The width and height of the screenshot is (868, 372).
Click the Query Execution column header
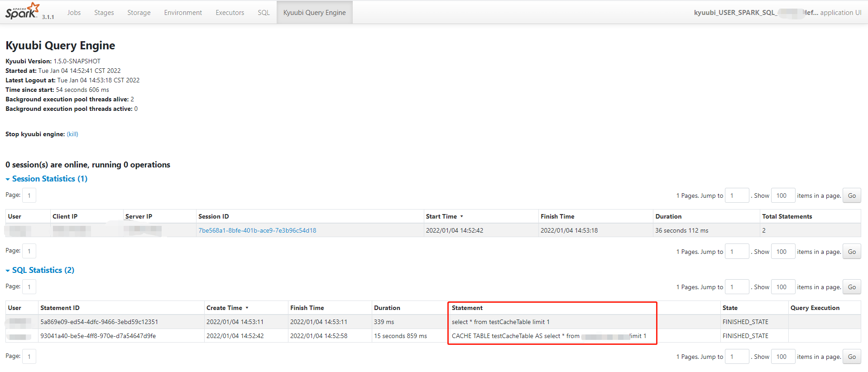[815, 308]
